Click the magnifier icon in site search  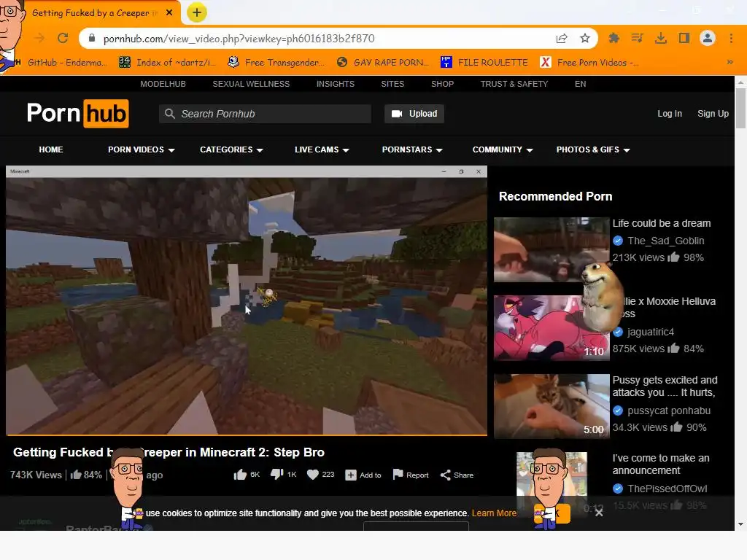coord(169,114)
